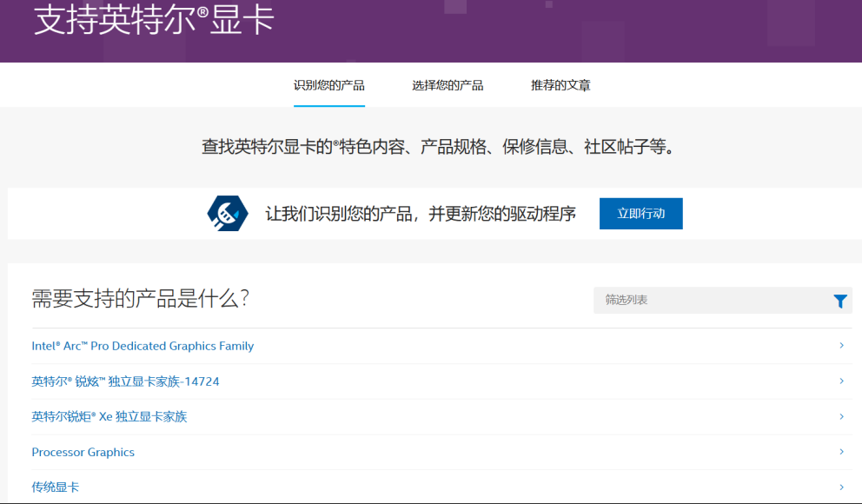Expand the 锐炫独立显卡家族 row chevron
This screenshot has width=862, height=504.
coord(841,381)
